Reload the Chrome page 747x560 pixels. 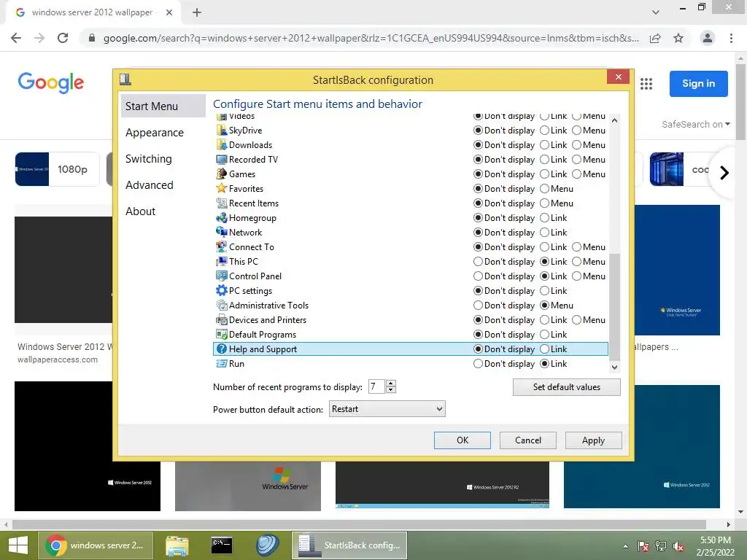pyautogui.click(x=63, y=38)
